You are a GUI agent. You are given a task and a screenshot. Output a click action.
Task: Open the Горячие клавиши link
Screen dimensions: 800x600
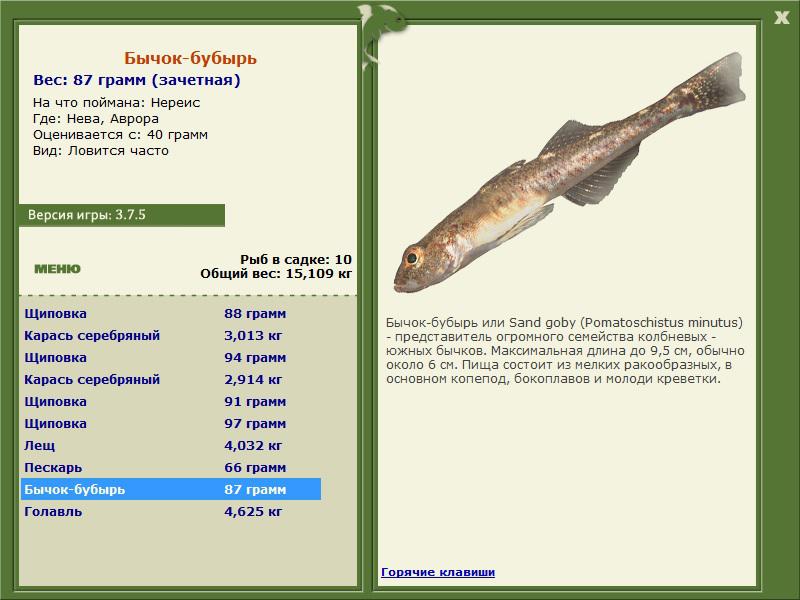[437, 572]
